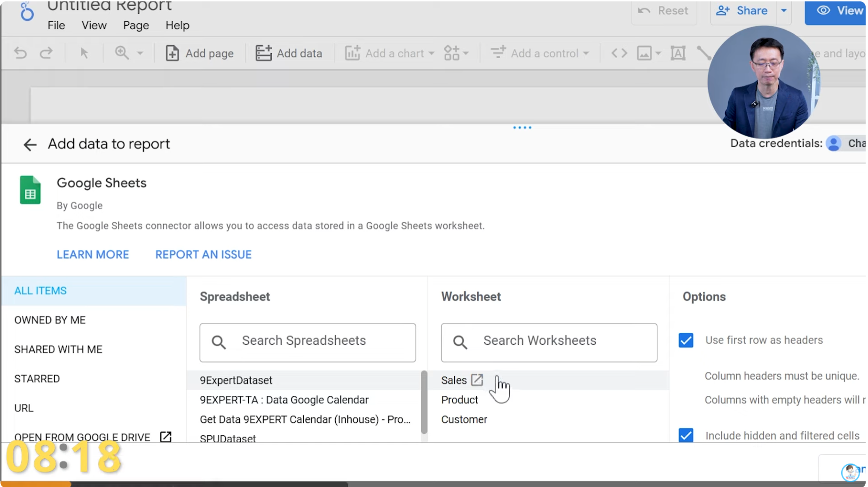
Task: Select the STARRED data source filter
Action: [x=37, y=378]
